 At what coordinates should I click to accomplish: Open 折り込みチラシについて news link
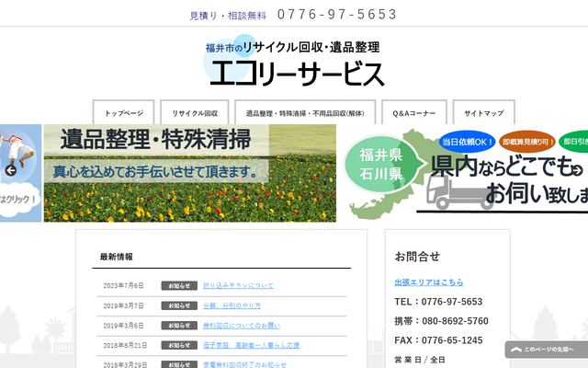click(238, 286)
